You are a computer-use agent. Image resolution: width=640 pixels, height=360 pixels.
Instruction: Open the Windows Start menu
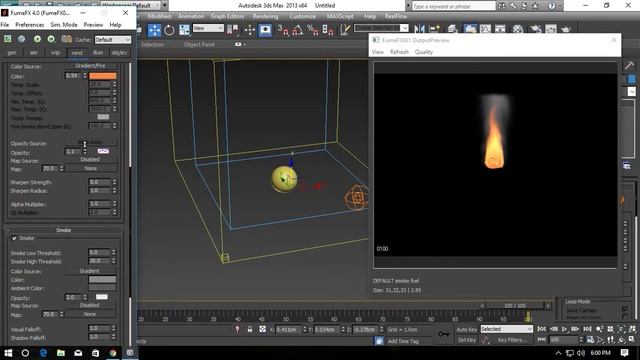pos(8,353)
